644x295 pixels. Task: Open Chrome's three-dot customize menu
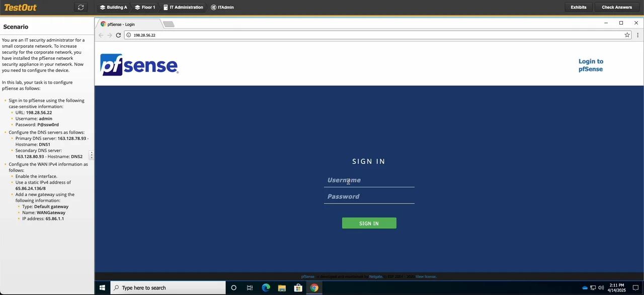[x=637, y=35]
